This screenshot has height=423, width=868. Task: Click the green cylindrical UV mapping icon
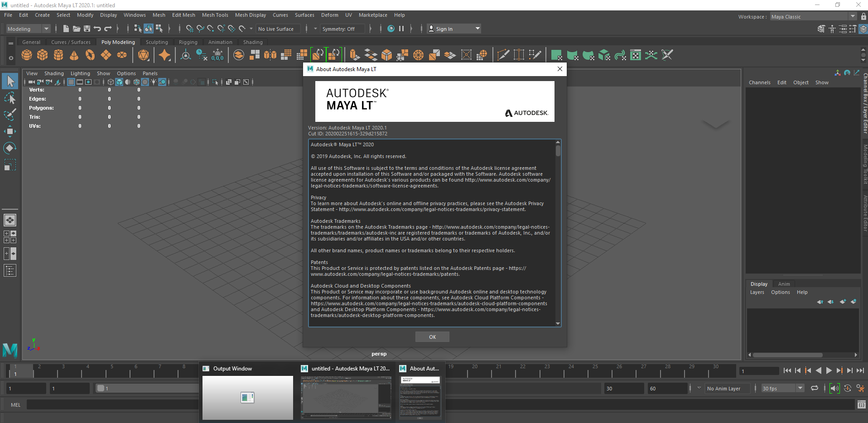pos(573,55)
